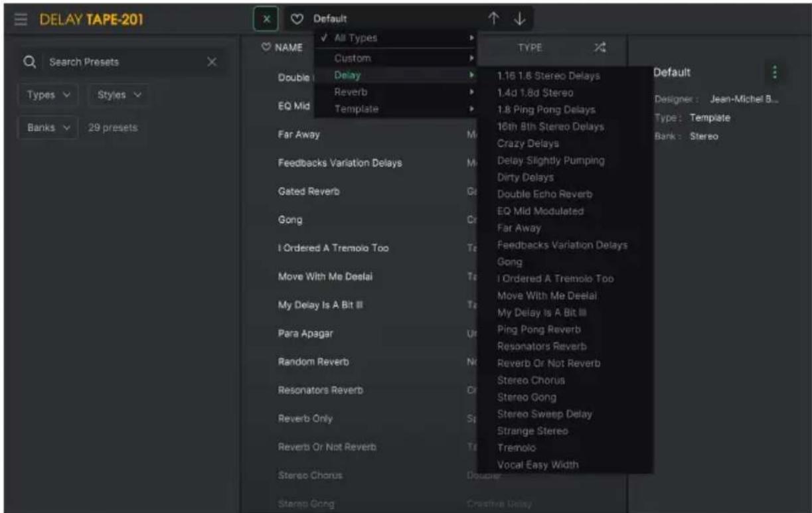Open the Default preset three-dot options menu
Image resolution: width=812 pixels, height=513 pixels.
[774, 72]
